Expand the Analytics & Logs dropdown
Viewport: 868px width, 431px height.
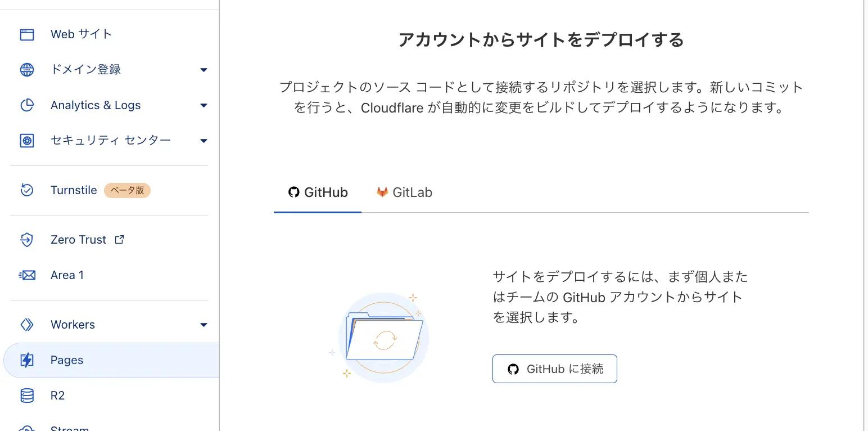tap(204, 105)
